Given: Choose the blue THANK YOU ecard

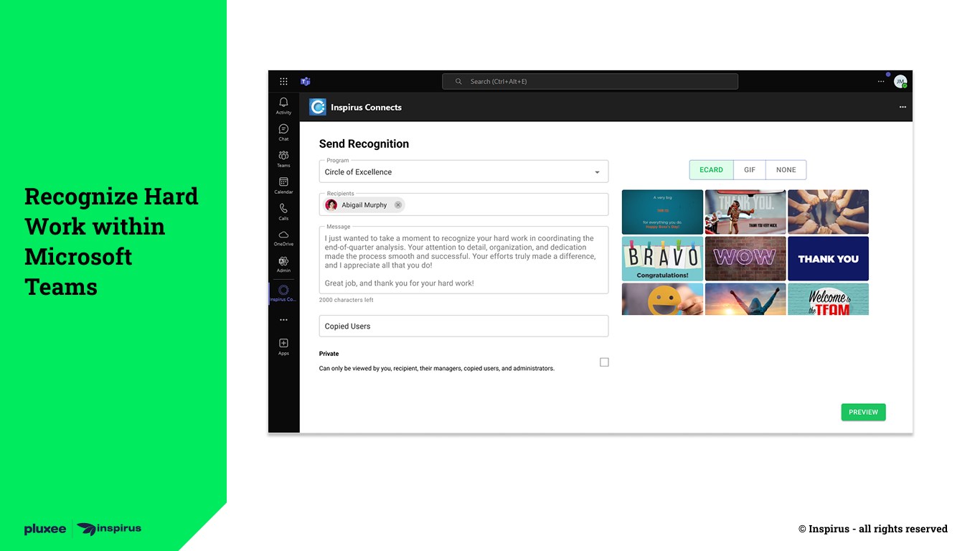Looking at the screenshot, I should pos(828,259).
